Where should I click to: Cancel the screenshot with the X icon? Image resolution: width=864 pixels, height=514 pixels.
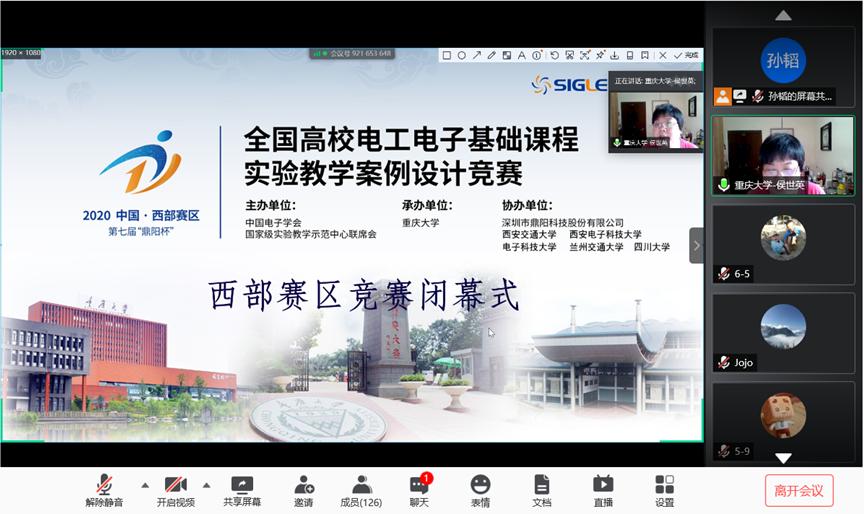tap(662, 56)
